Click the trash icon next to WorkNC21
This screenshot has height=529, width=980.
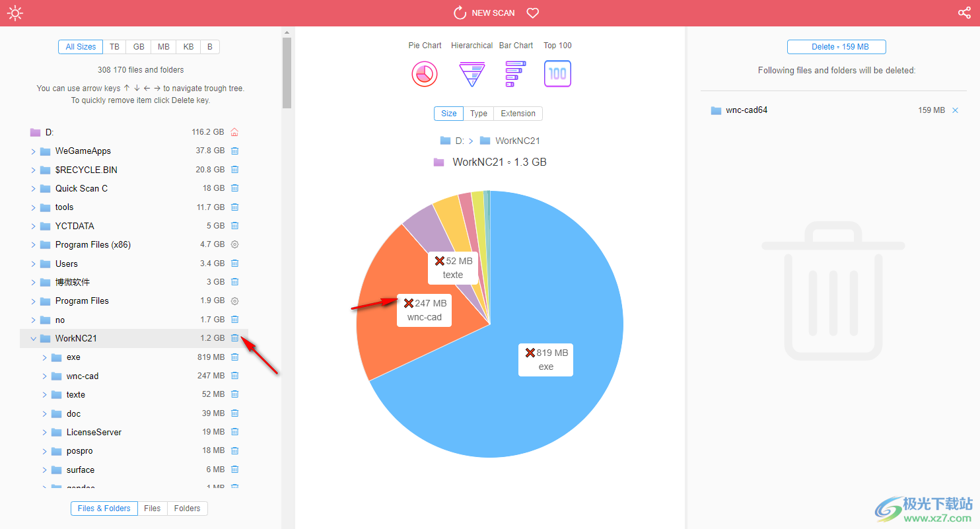click(234, 338)
